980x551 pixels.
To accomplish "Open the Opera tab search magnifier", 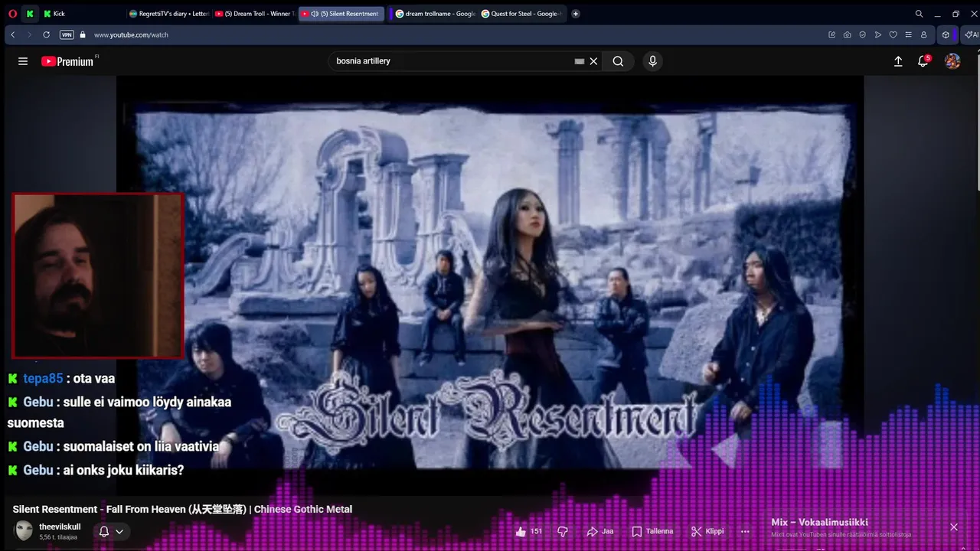I will 920,14.
